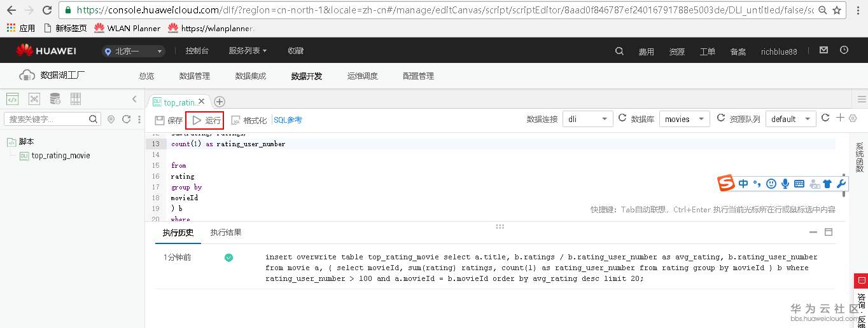Open the more options dots in the sidebar

[x=138, y=120]
